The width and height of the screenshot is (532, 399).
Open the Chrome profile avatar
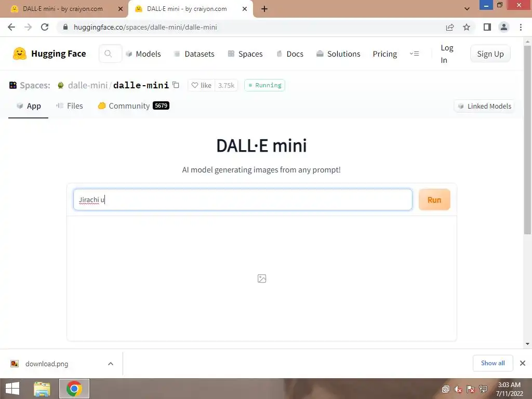pos(504,27)
